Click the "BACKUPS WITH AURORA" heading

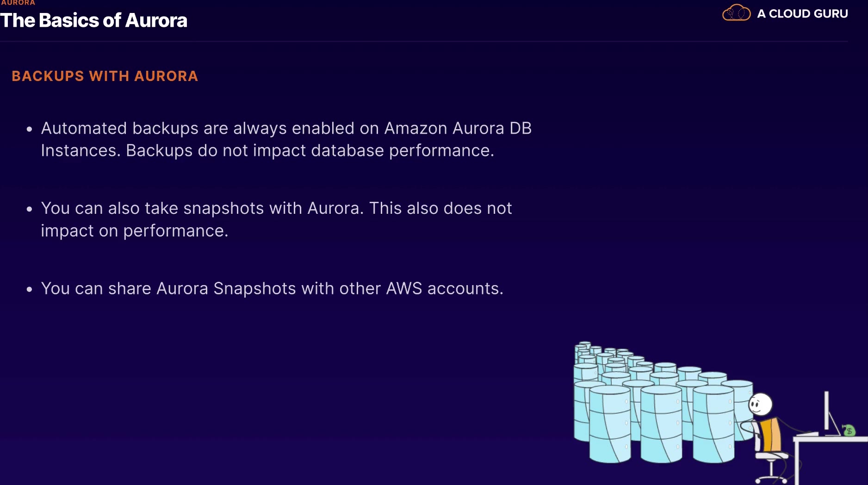pyautogui.click(x=105, y=76)
